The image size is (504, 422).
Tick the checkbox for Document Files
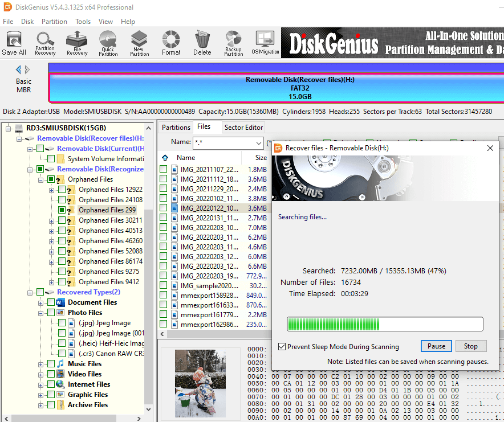tap(51, 302)
